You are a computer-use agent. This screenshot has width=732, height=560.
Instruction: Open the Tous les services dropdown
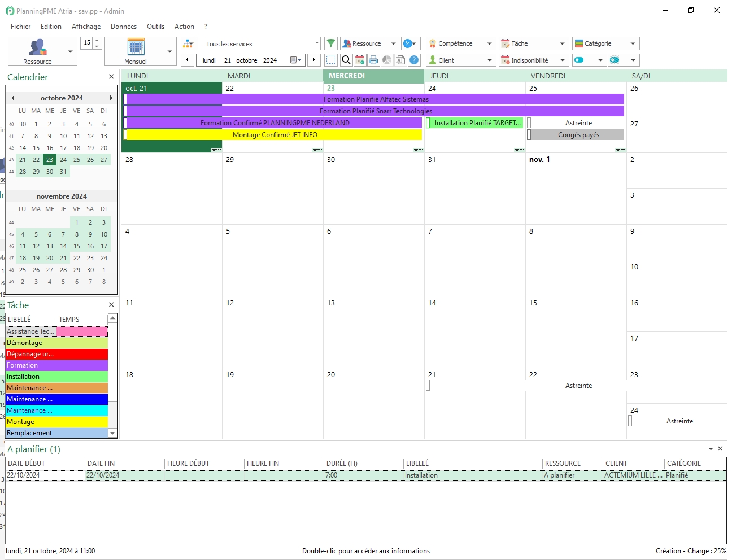tap(262, 43)
